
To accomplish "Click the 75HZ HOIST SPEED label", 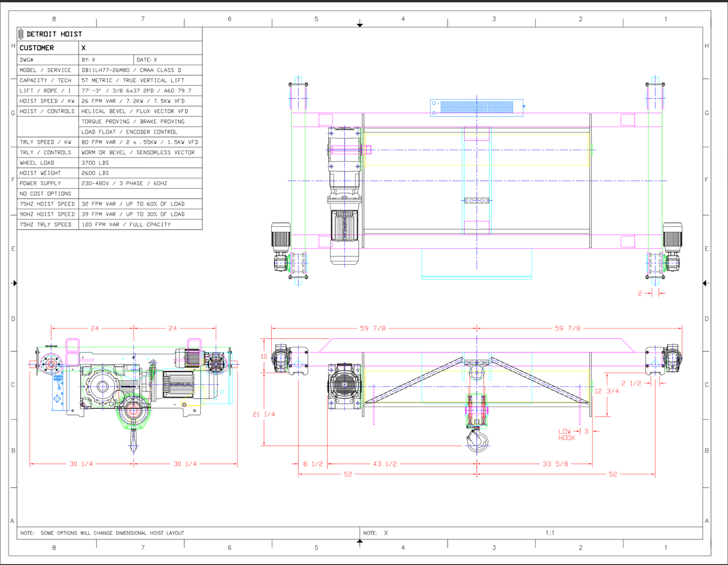I will (47, 204).
